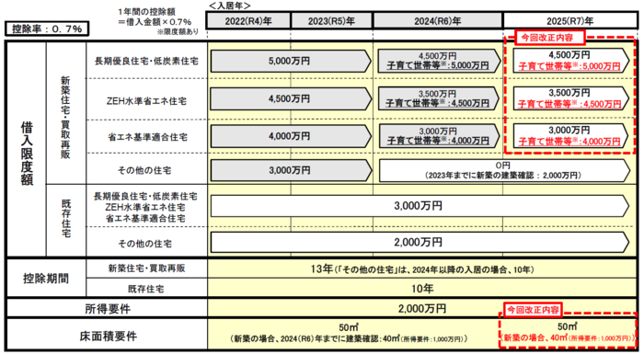The image size is (644, 354).
Task: Select the 2025(R7)年 header cell
Action: click(570, 20)
